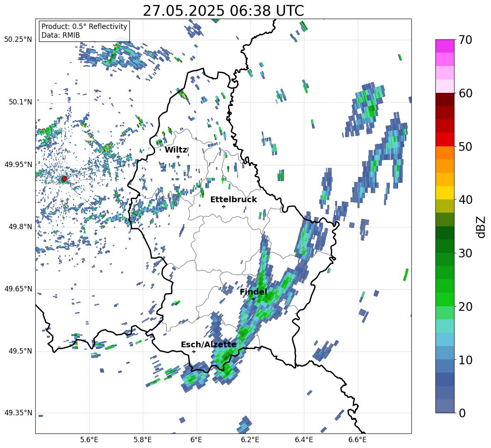Click the dBZ colorbar axis label

click(x=481, y=227)
